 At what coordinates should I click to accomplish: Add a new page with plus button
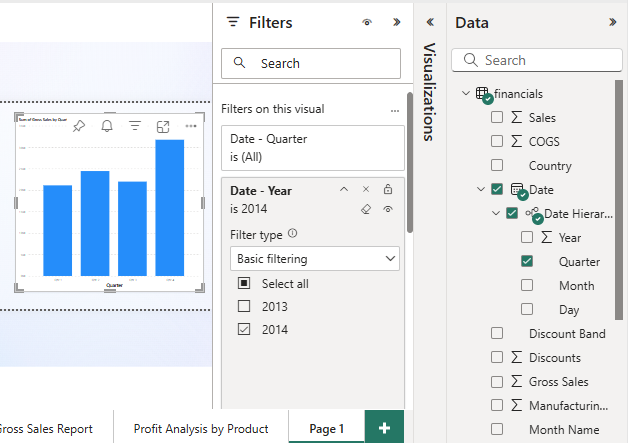click(x=384, y=428)
